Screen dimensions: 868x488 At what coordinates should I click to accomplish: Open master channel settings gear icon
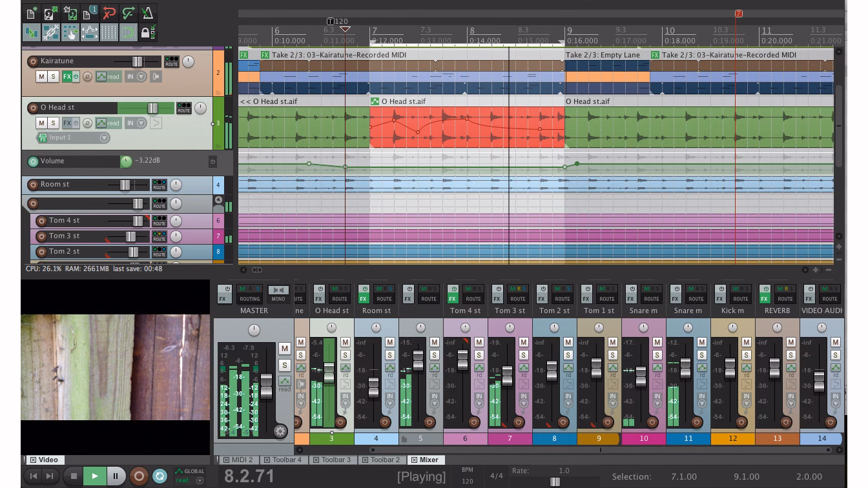click(x=280, y=431)
